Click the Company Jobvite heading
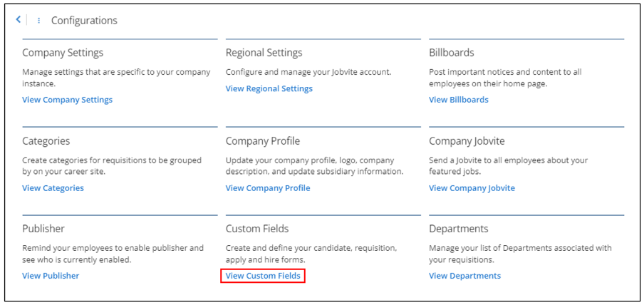This screenshot has height=305, width=644. click(467, 141)
